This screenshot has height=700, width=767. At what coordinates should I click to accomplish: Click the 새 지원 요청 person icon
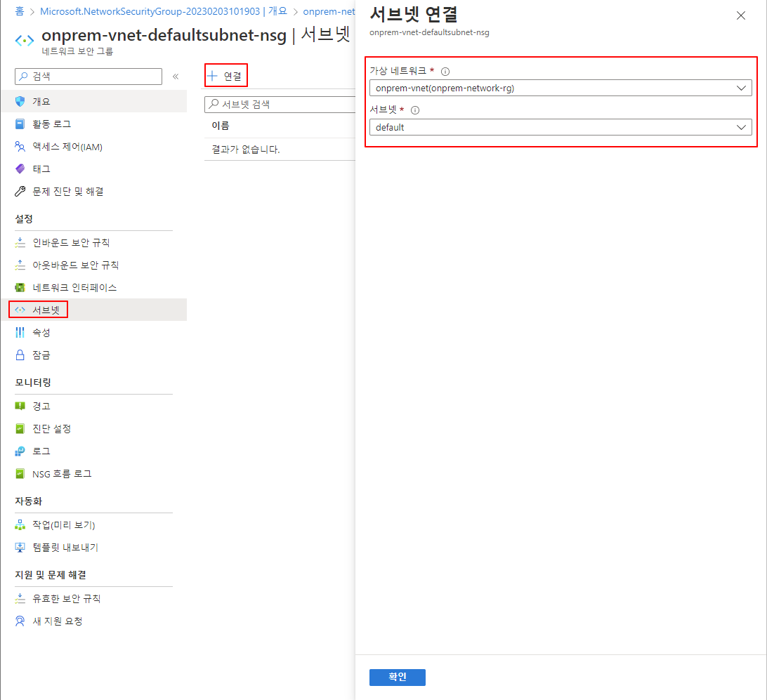point(20,621)
